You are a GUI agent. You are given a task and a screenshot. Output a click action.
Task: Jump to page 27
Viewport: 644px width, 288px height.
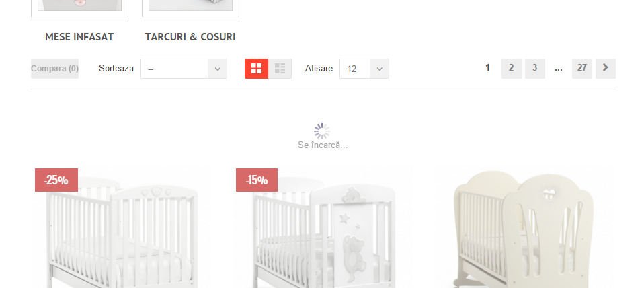click(x=582, y=69)
